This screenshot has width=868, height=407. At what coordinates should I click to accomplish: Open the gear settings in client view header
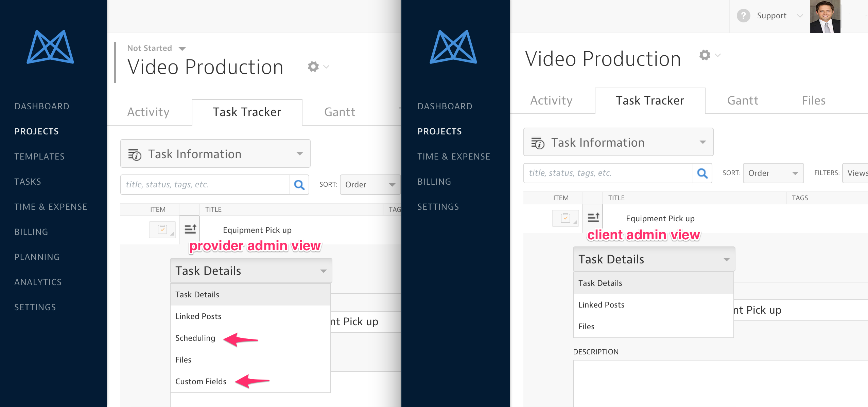[x=705, y=55]
